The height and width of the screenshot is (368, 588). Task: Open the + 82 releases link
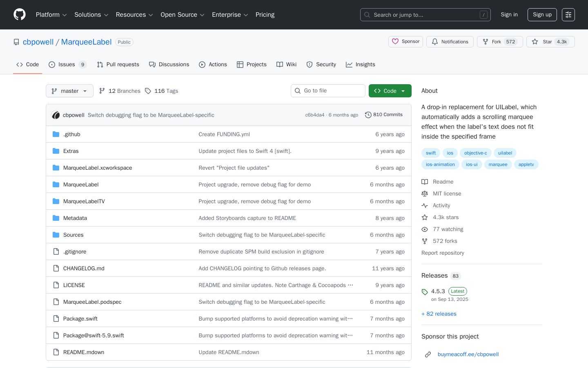coord(439,314)
